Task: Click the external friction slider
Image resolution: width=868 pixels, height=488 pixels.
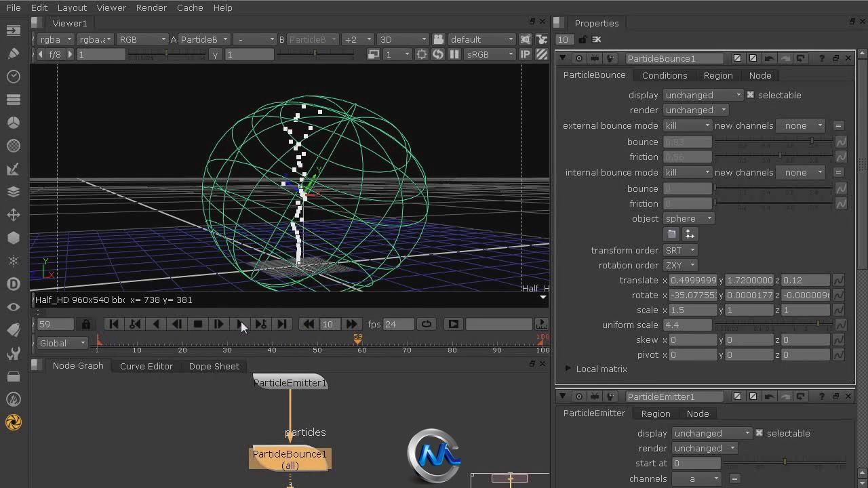Action: (774, 156)
